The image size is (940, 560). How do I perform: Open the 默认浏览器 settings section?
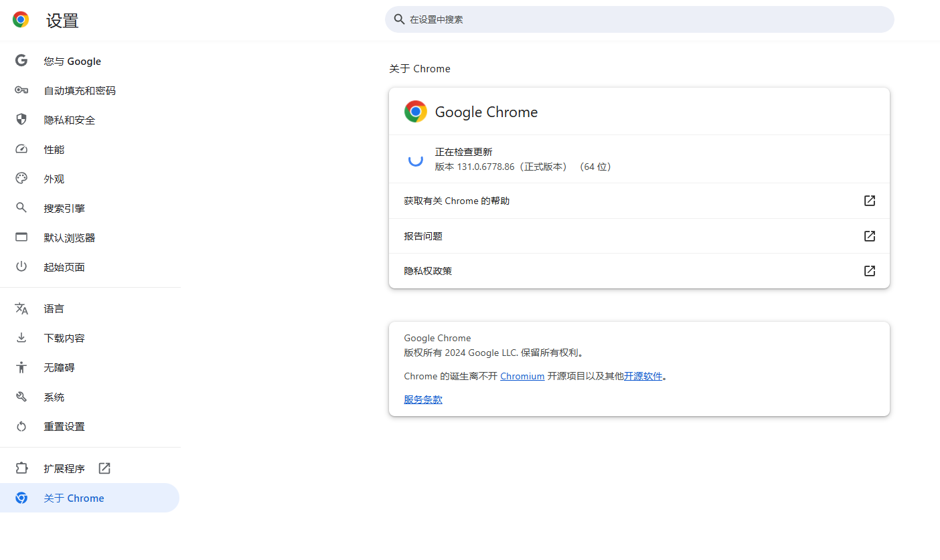point(90,238)
